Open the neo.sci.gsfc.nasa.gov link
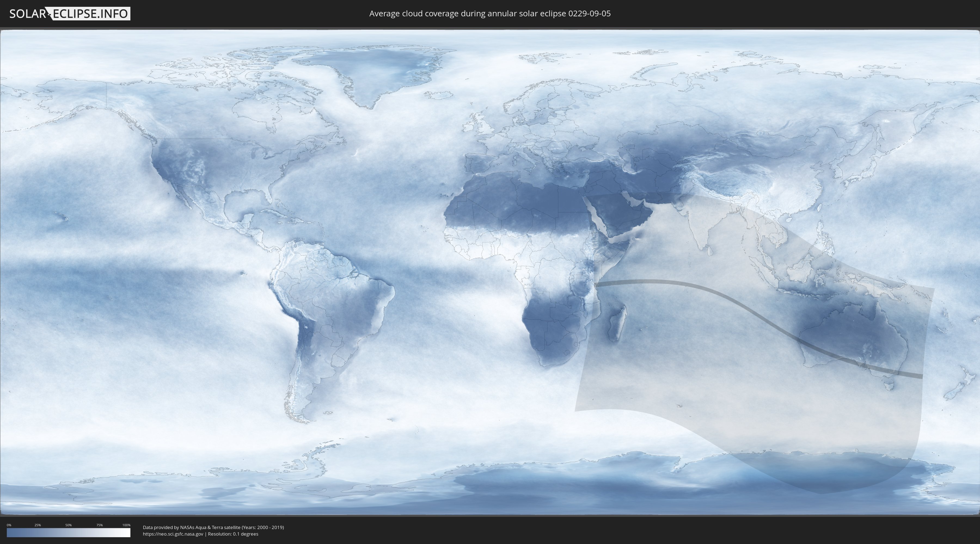The image size is (980, 544). 173,534
